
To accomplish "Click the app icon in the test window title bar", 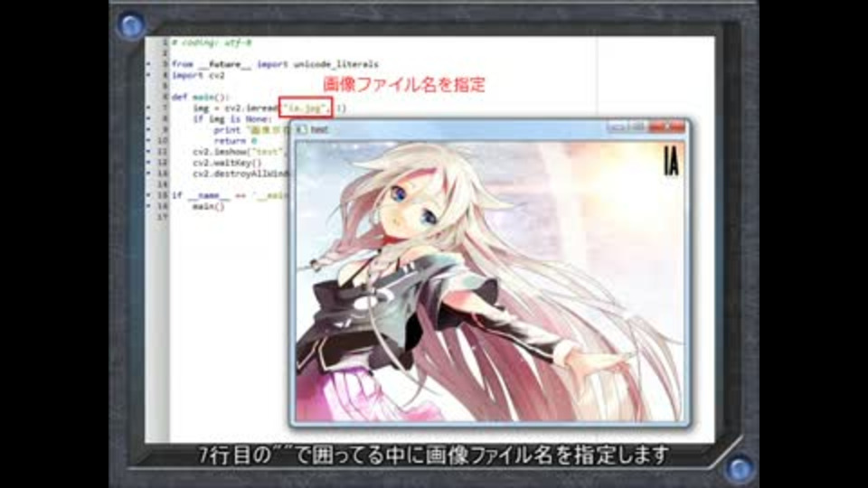I will [300, 129].
